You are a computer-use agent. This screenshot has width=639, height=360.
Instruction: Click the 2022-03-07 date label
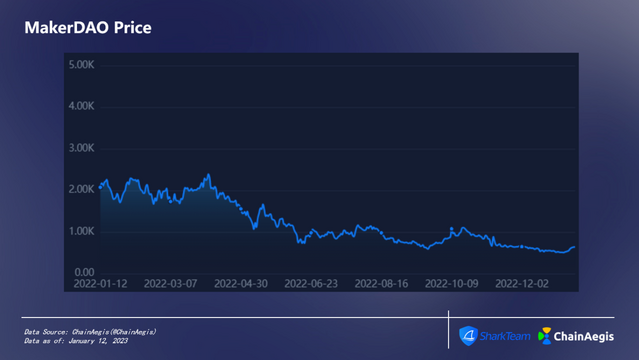[x=170, y=284]
